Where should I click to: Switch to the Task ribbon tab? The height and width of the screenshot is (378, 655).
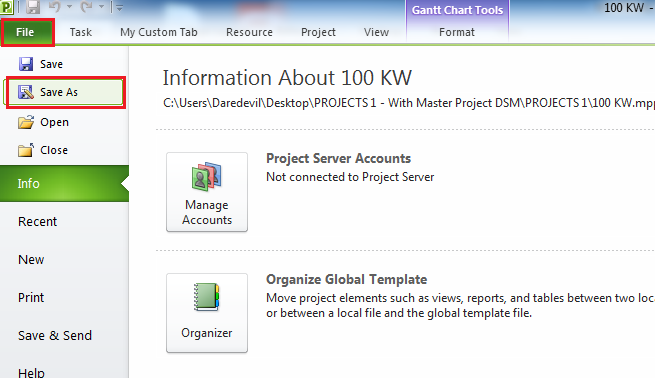click(x=81, y=32)
